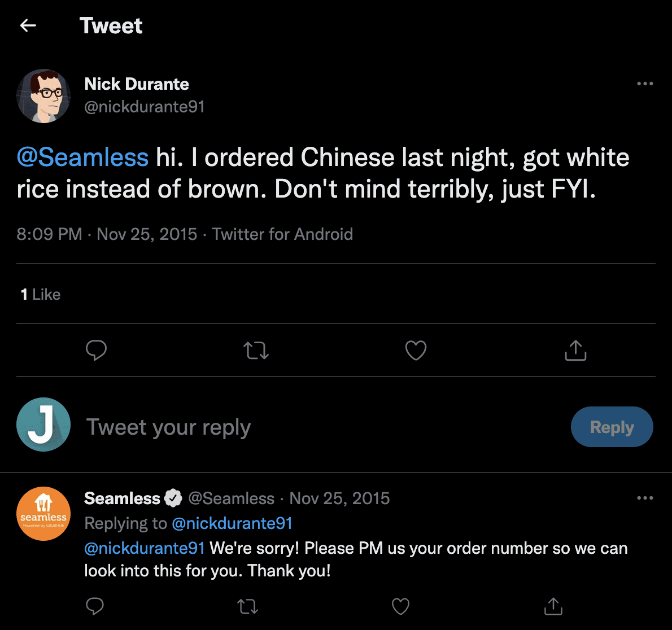Go back using the arrow icon
Screen dimensions: 672x630
pos(28,25)
